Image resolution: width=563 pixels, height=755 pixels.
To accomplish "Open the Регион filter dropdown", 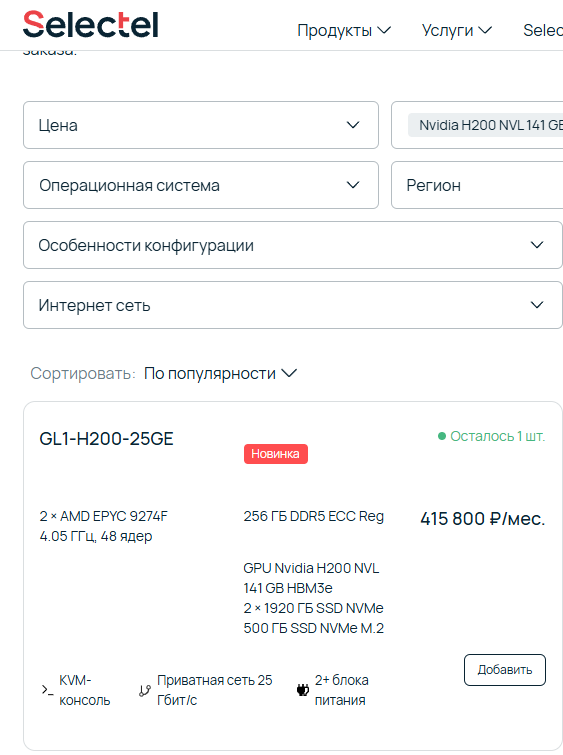I will point(477,185).
